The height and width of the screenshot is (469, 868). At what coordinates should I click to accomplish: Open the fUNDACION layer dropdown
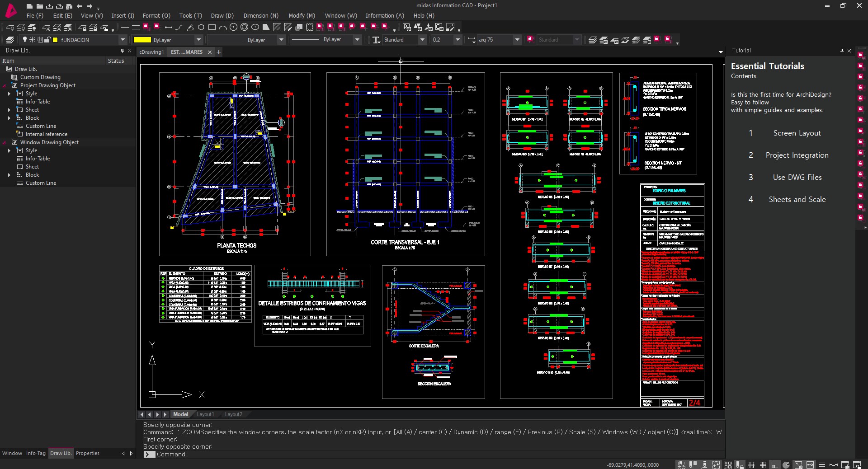tap(122, 40)
